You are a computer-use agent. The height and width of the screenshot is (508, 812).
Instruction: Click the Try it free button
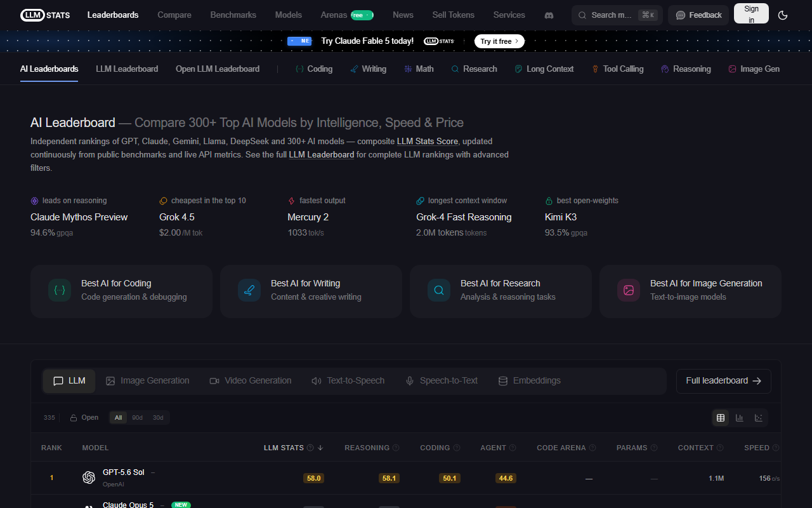[x=499, y=41]
